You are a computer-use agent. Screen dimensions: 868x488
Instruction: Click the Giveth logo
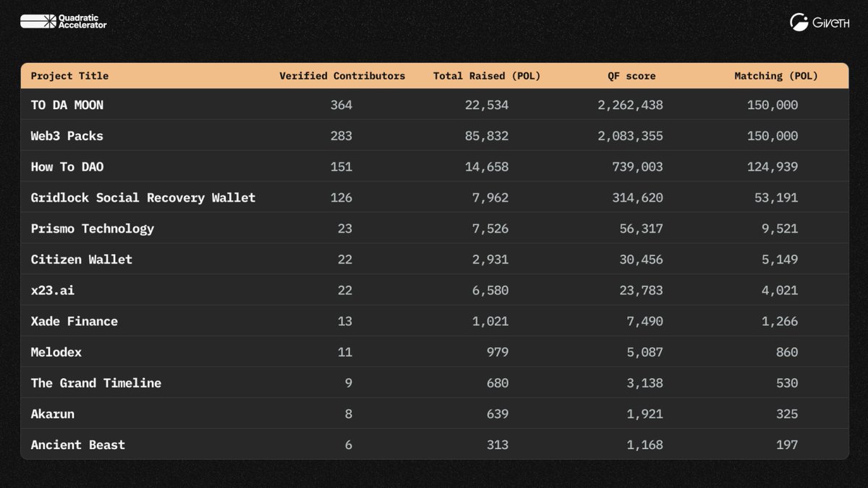818,22
